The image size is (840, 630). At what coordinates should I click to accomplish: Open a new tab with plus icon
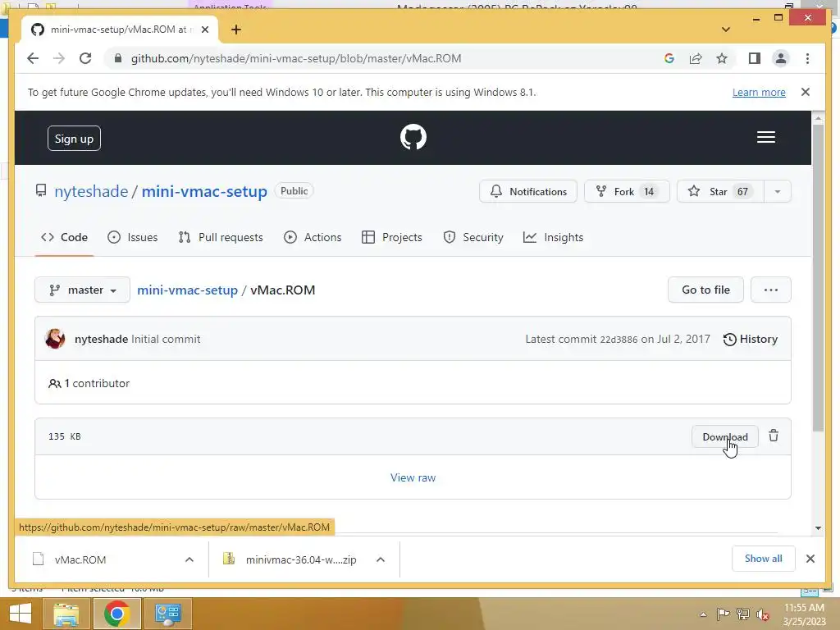coord(236,30)
